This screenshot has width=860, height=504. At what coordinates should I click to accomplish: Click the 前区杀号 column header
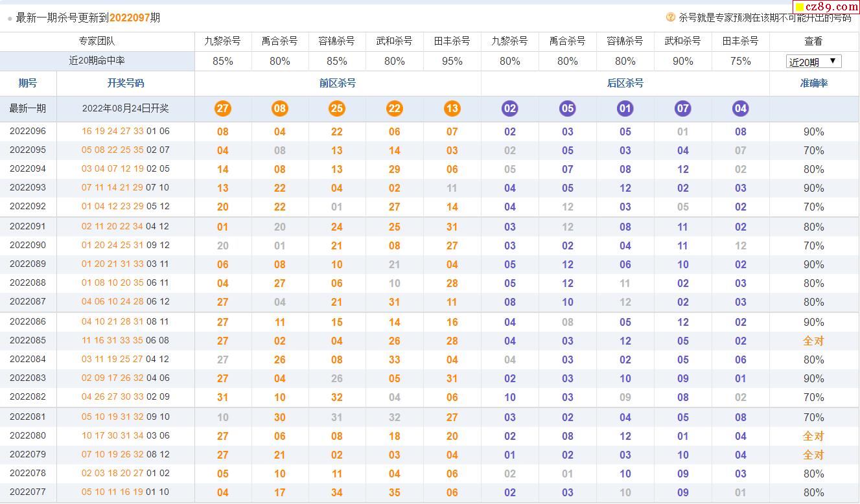pyautogui.click(x=337, y=83)
